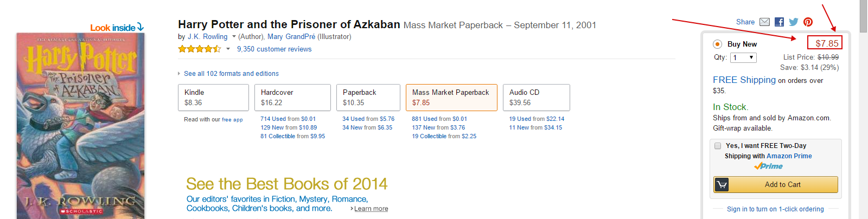Click the Add to Cart button
The image size is (868, 219).
tap(776, 185)
